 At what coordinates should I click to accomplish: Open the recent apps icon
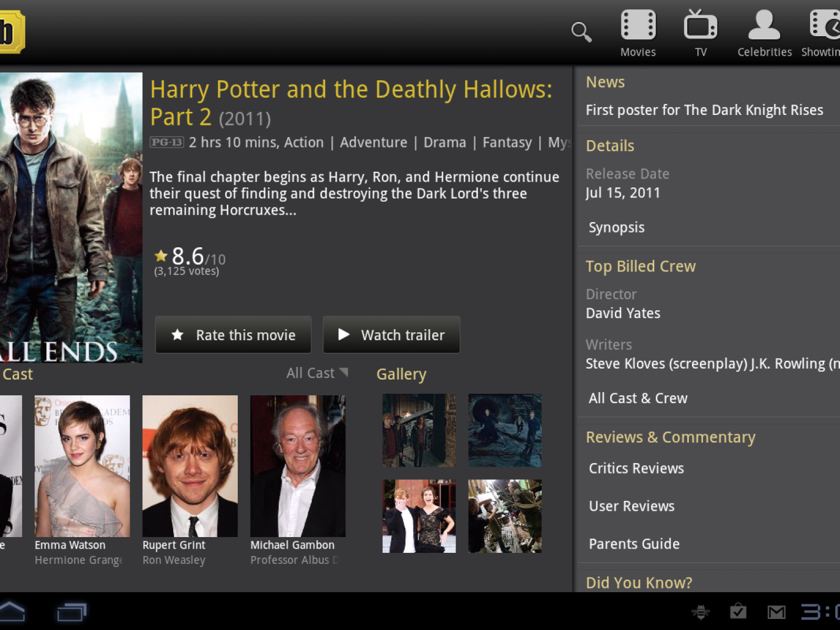click(x=71, y=612)
